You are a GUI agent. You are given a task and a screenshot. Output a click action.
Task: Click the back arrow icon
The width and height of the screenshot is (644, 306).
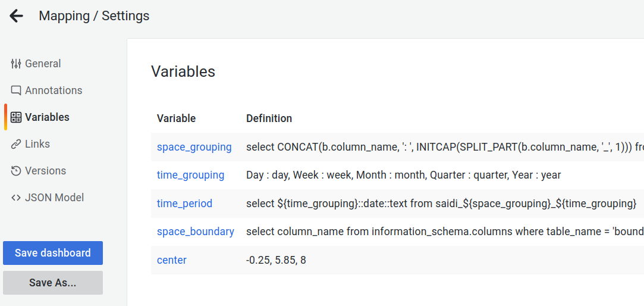point(16,16)
